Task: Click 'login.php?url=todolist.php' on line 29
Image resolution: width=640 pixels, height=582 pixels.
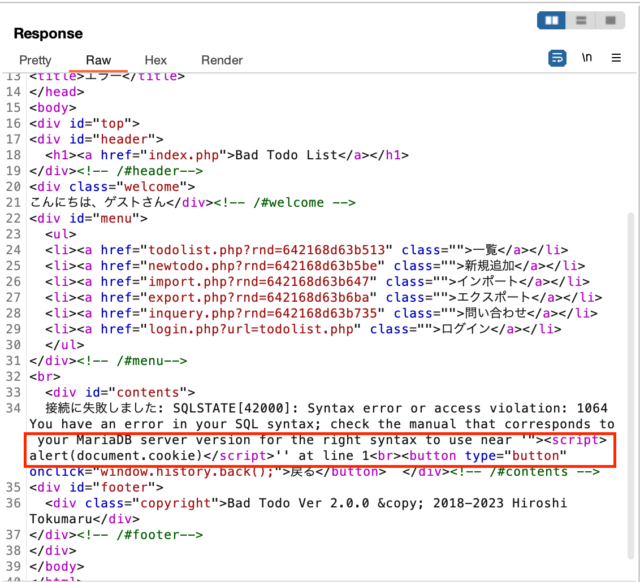Action: (251, 329)
